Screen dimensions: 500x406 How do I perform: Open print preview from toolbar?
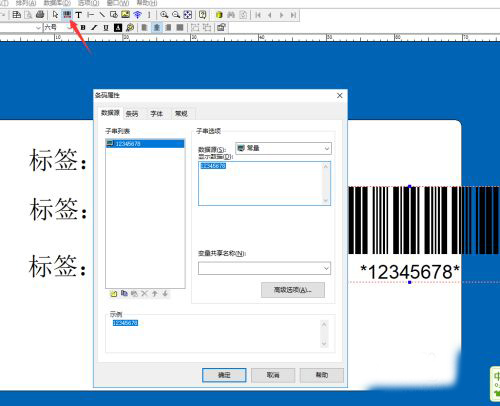coord(28,15)
